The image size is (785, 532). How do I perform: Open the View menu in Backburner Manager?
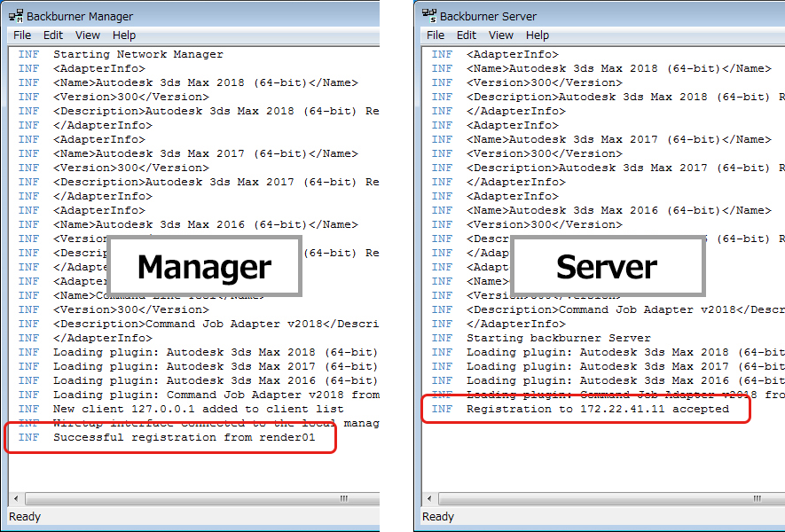pyautogui.click(x=88, y=35)
